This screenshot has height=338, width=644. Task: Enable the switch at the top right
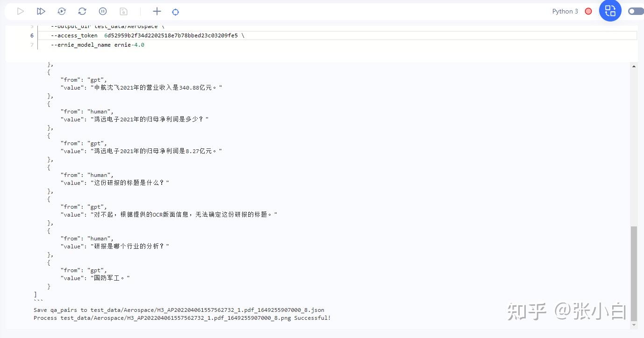coord(636,11)
